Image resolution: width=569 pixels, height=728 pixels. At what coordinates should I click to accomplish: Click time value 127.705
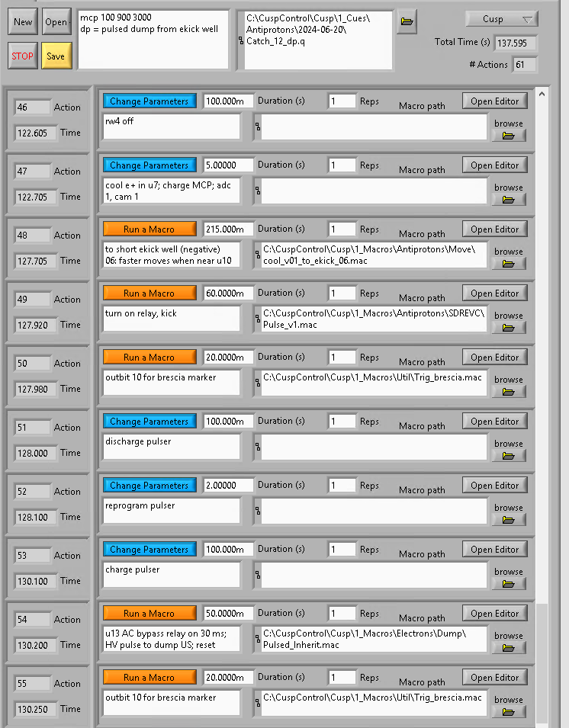pyautogui.click(x=36, y=261)
